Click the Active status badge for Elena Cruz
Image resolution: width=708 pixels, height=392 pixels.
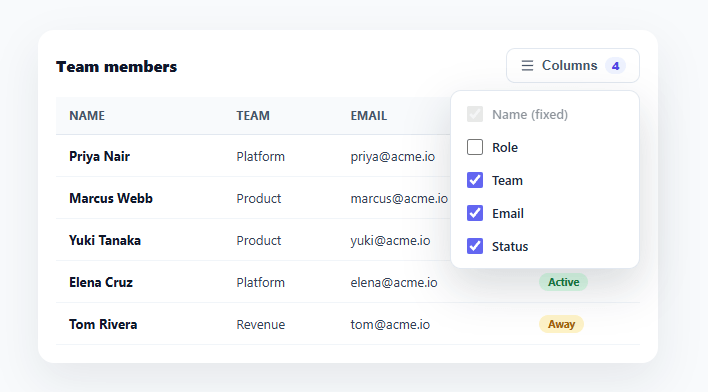563,282
